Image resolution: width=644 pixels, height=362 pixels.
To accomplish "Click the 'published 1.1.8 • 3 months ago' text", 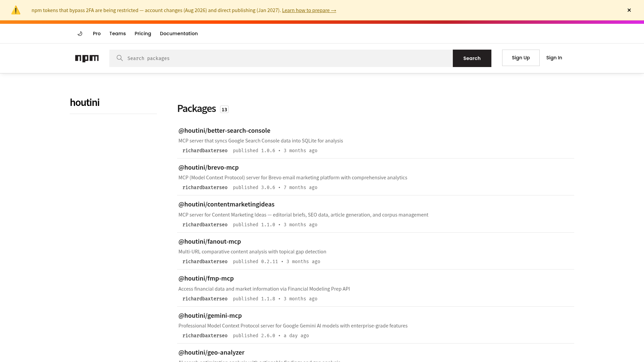I will (275, 299).
